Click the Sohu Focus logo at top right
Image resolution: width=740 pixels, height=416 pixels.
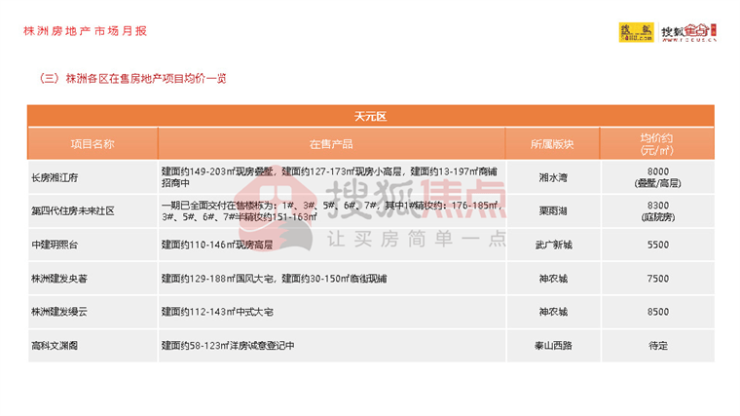click(689, 33)
